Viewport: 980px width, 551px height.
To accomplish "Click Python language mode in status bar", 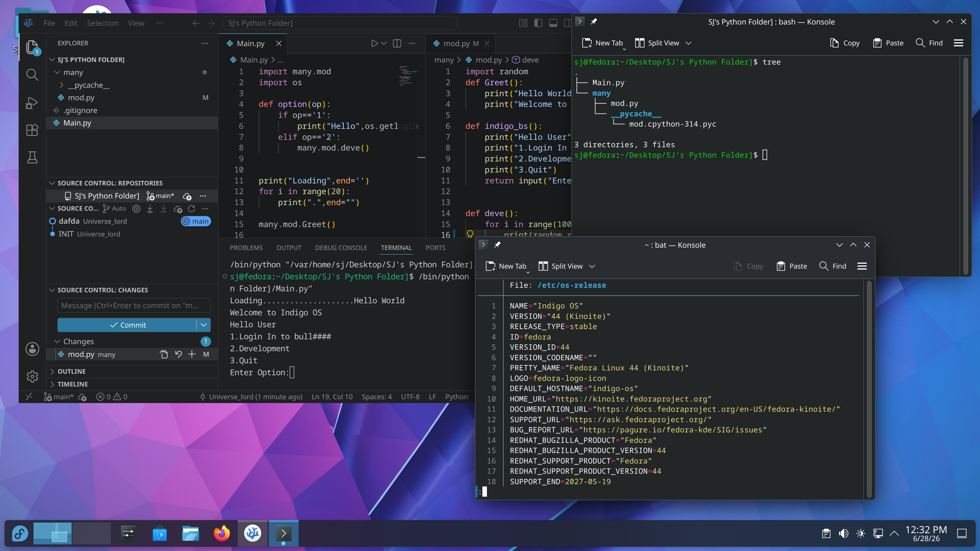I will click(456, 397).
